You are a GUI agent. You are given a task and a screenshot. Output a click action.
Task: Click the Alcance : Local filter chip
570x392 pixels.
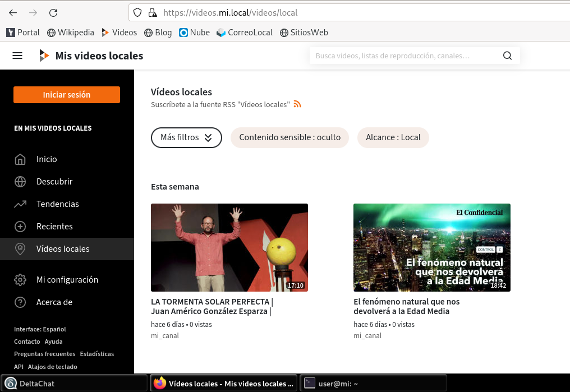click(x=393, y=138)
